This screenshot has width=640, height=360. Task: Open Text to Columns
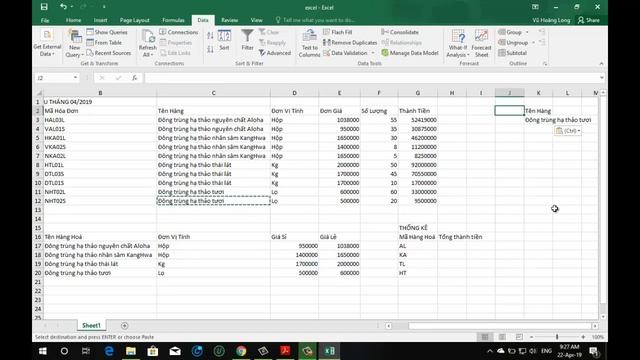[309, 43]
